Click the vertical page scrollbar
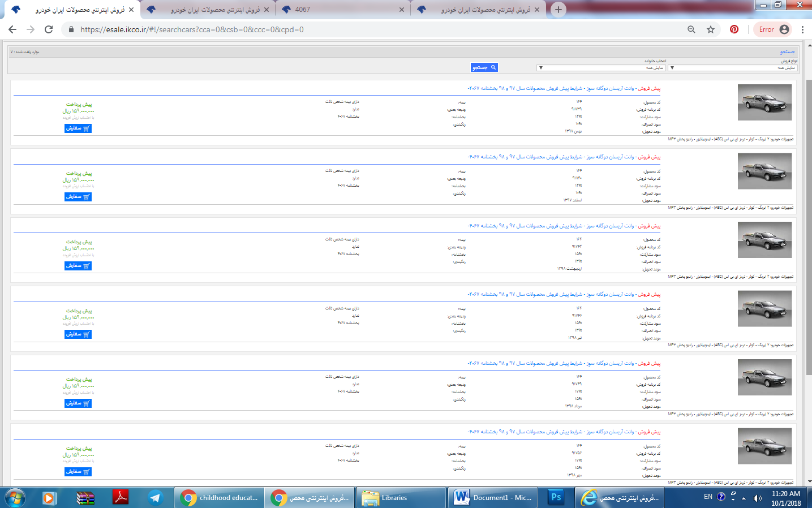The width and height of the screenshot is (812, 508). (x=808, y=226)
